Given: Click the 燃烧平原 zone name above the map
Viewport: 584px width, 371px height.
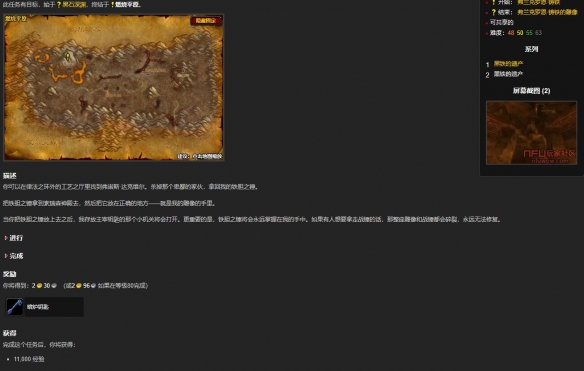Looking at the screenshot, I should click(x=128, y=5).
